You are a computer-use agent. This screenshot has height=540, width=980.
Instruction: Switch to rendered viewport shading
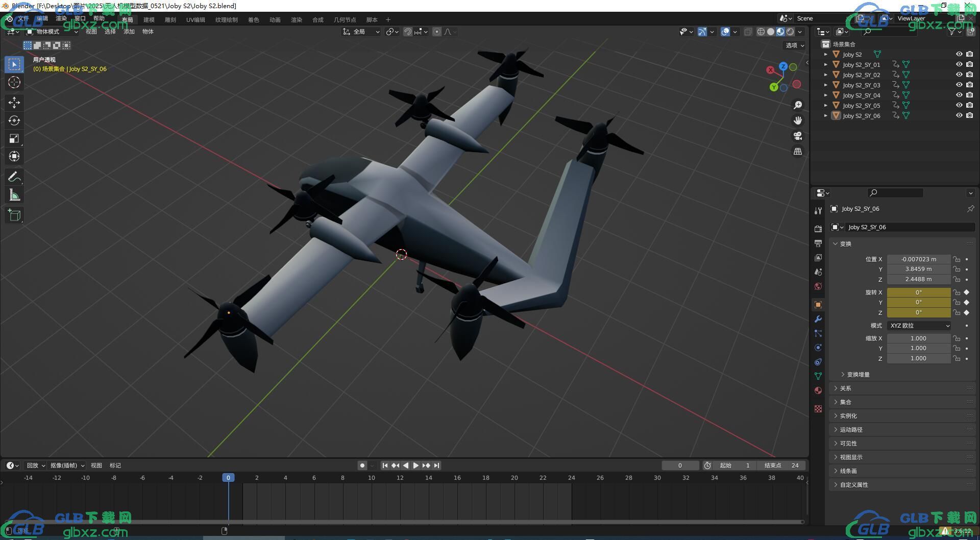pos(790,32)
